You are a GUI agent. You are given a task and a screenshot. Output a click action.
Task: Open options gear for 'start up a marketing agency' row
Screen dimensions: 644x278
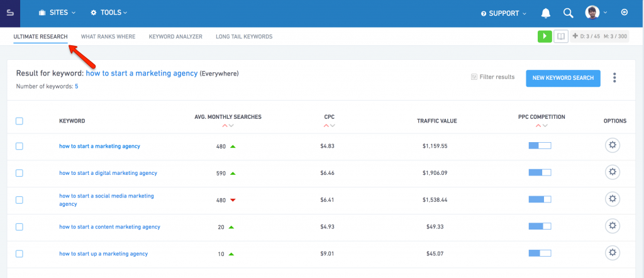pyautogui.click(x=613, y=252)
